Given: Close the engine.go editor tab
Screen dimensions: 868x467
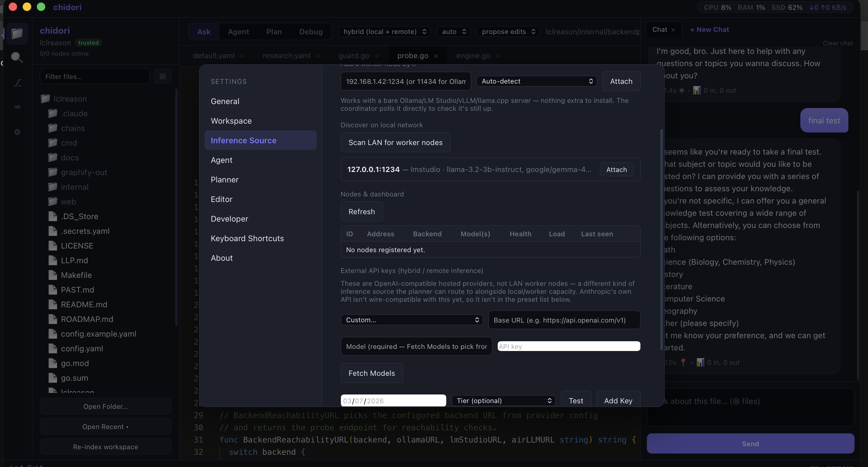Looking at the screenshot, I should (498, 56).
